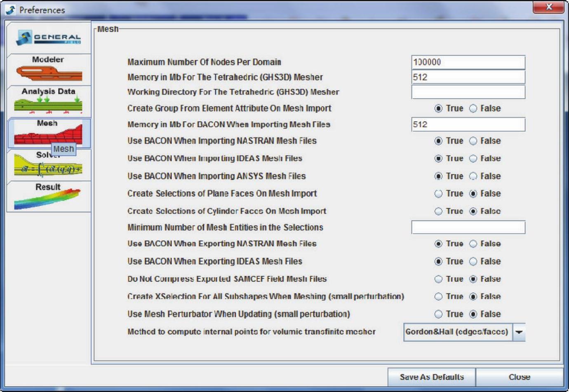Click the Save As Defaults button
Image resolution: width=569 pixels, height=392 pixels.
431,377
